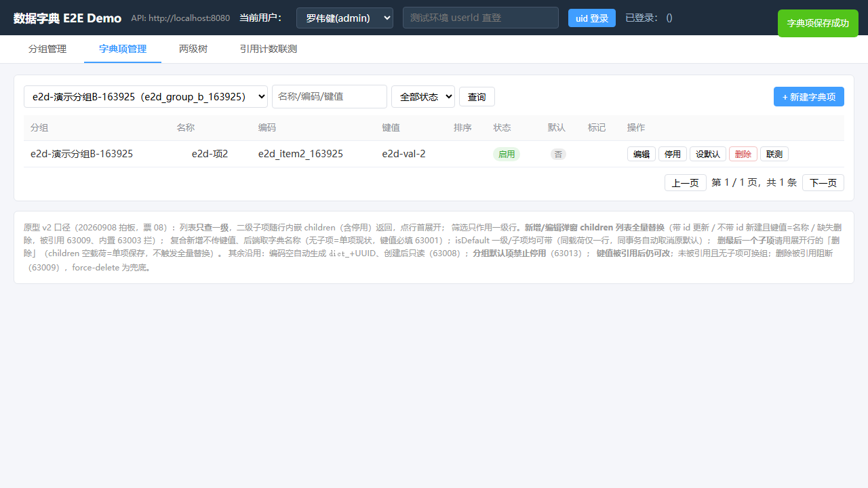The width and height of the screenshot is (868, 488).
Task: Click the 测试环境 userId input field
Action: (481, 18)
